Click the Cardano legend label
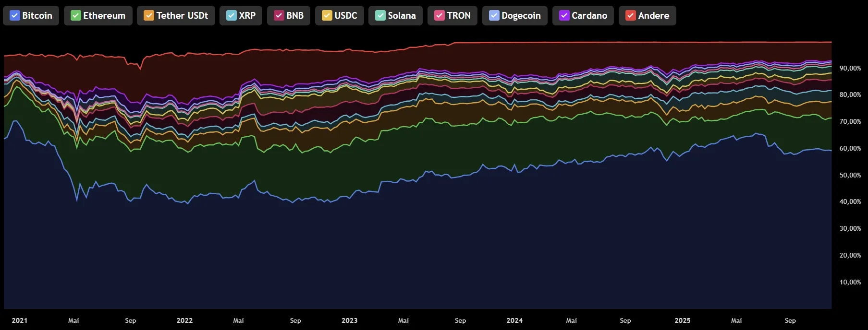 click(x=589, y=16)
